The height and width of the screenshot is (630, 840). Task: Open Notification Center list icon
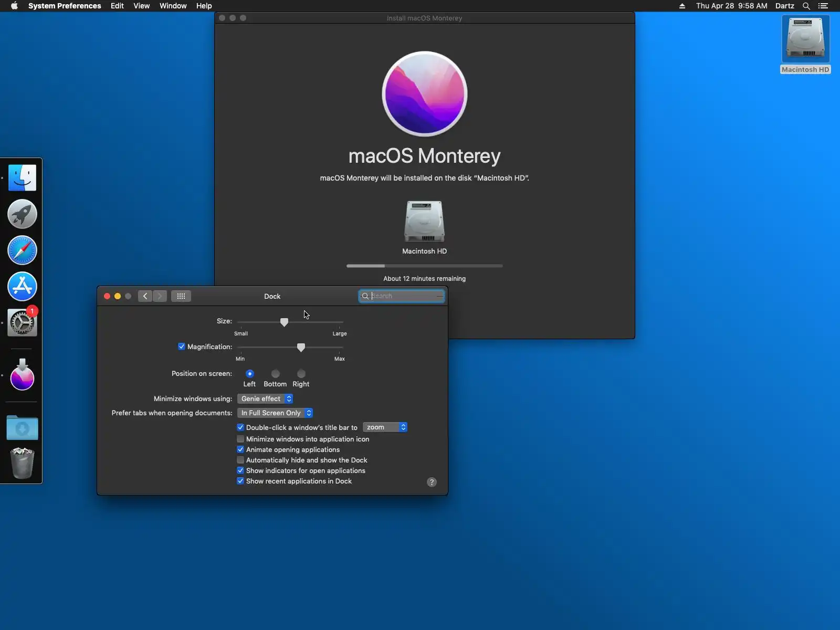click(x=823, y=6)
